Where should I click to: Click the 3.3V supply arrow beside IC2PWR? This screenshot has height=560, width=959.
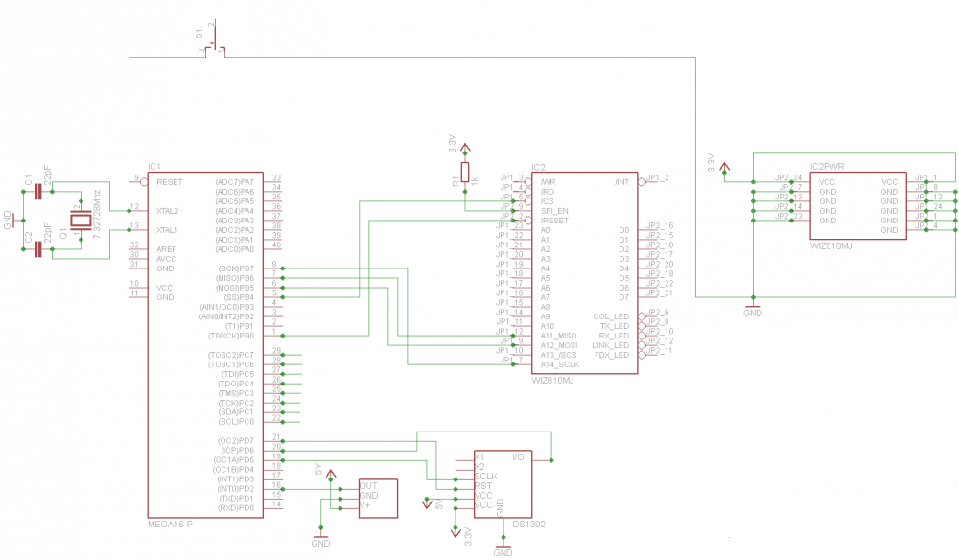point(725,168)
